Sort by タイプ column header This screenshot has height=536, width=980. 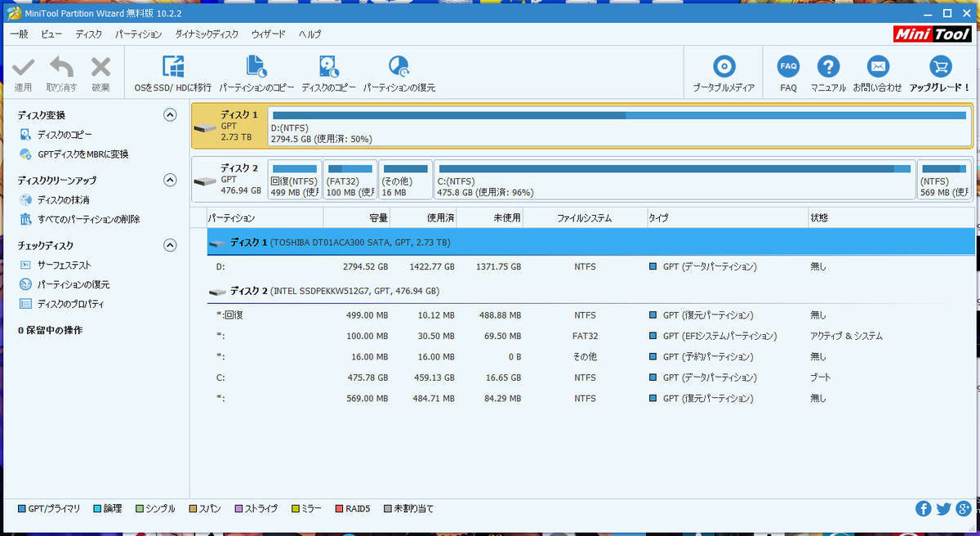pyautogui.click(x=727, y=218)
